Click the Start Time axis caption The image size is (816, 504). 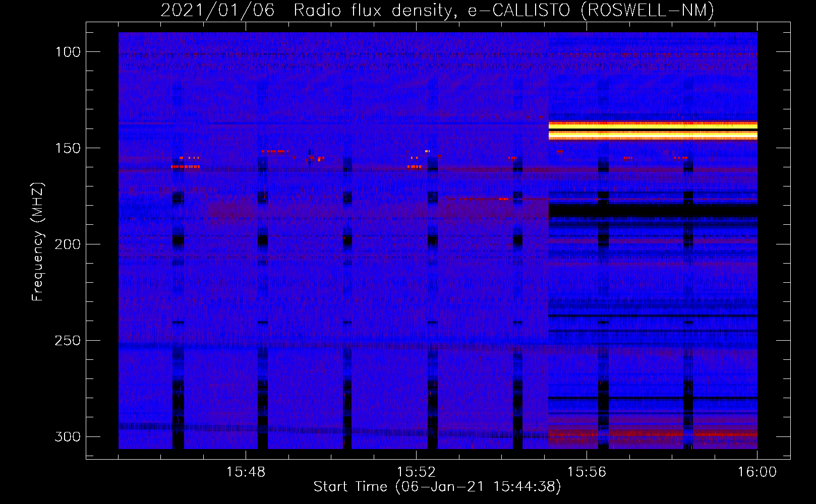pos(437,487)
